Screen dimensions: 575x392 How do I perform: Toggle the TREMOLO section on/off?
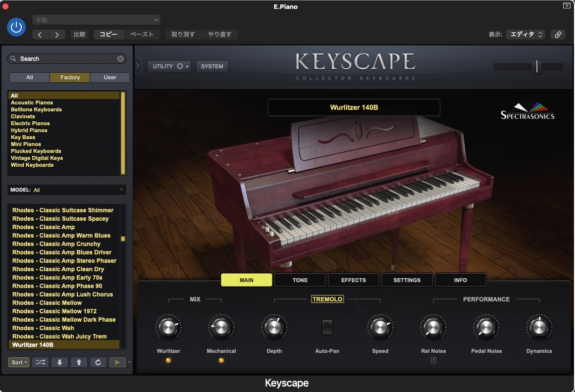click(327, 299)
